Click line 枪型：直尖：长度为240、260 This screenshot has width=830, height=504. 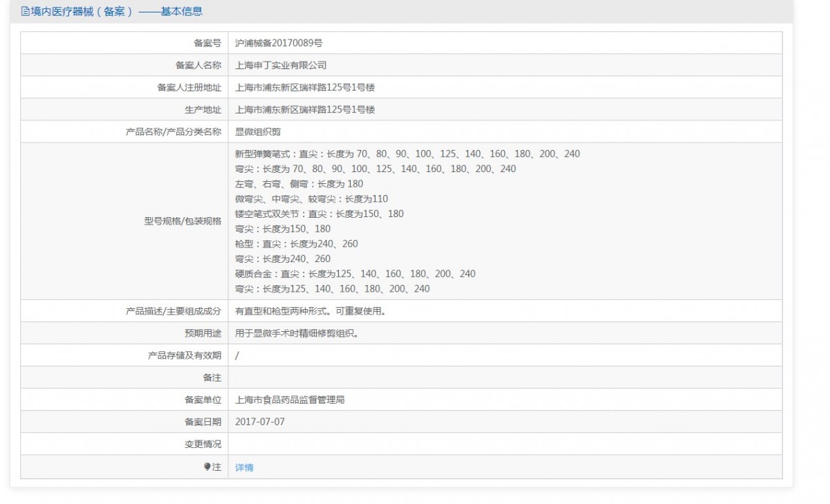[x=297, y=243]
